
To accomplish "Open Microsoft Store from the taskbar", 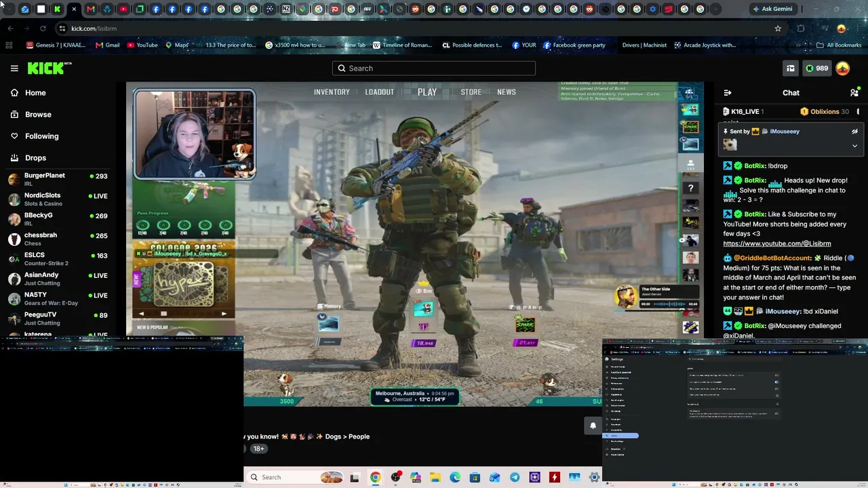I will (475, 477).
